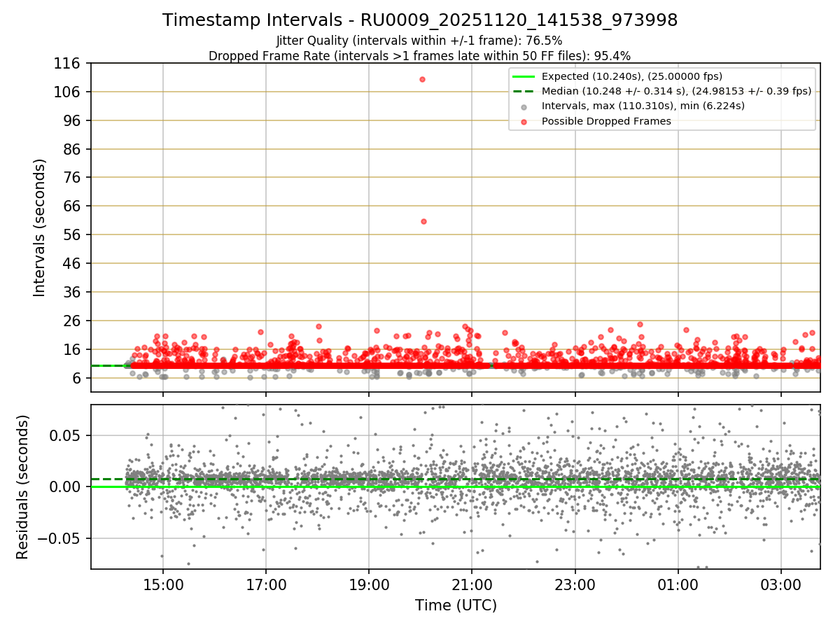Click the highest red outlier point near 110 seconds

pyautogui.click(x=422, y=79)
